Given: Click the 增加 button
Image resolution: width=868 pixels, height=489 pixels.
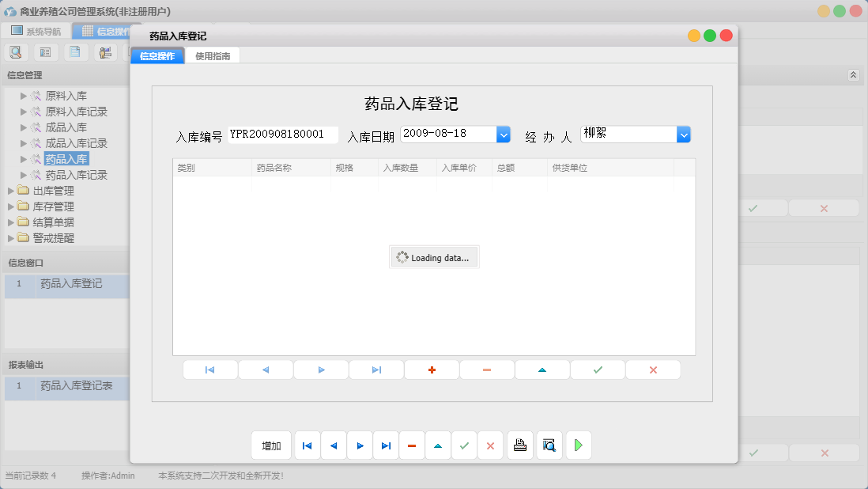Looking at the screenshot, I should [271, 445].
